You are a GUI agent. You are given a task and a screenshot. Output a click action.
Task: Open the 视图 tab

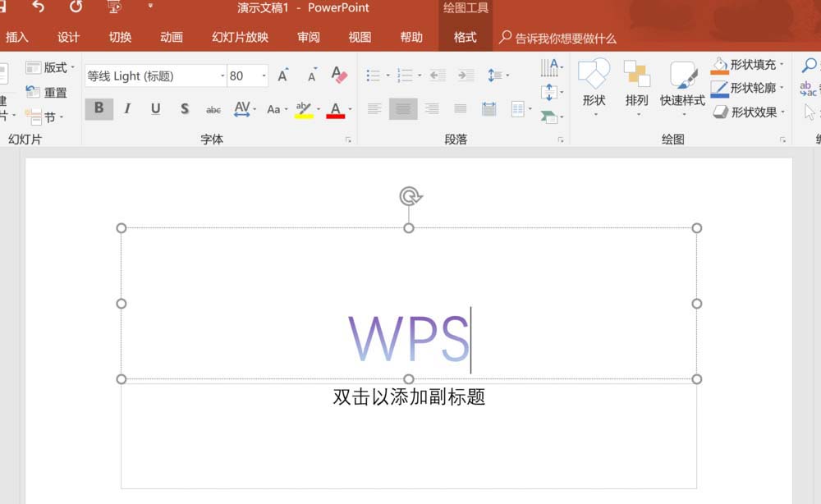(360, 37)
